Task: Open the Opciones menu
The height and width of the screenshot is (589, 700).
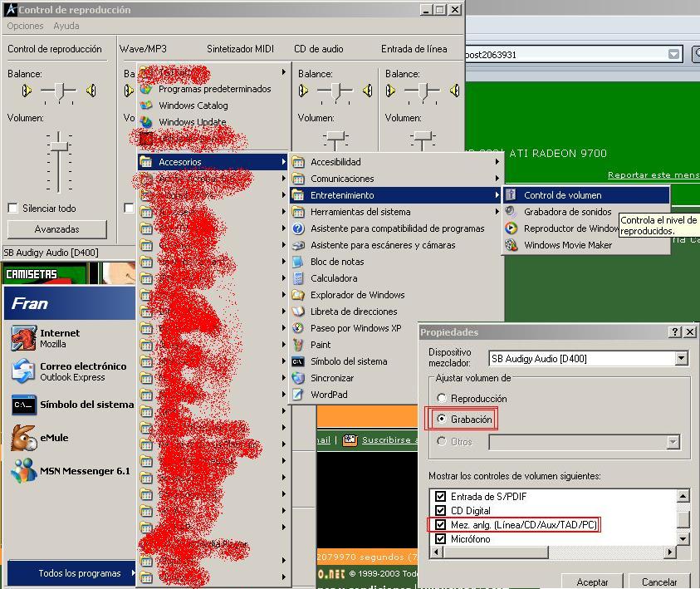Action: point(25,26)
